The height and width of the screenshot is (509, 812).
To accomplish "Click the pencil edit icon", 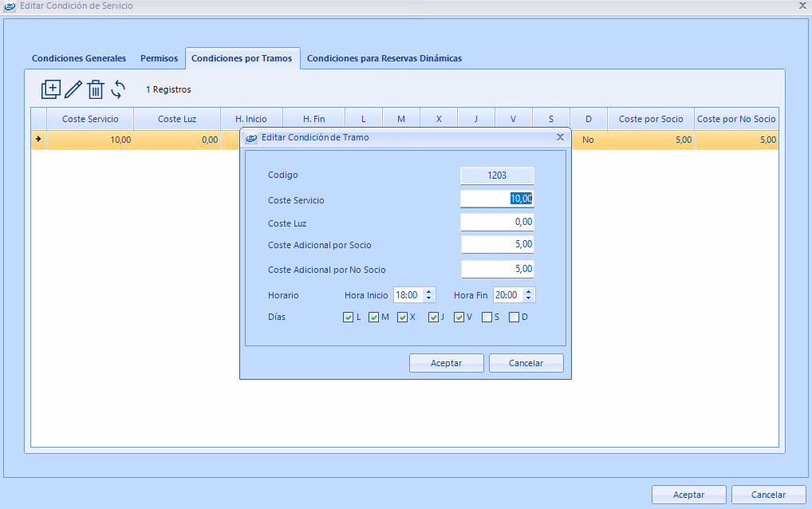I will click(73, 89).
